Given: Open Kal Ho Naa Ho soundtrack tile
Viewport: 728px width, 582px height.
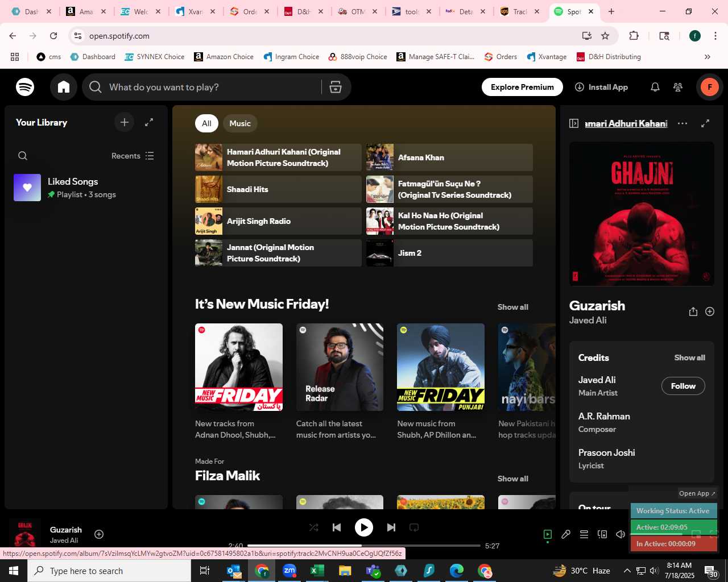Looking at the screenshot, I should pyautogui.click(x=449, y=221).
